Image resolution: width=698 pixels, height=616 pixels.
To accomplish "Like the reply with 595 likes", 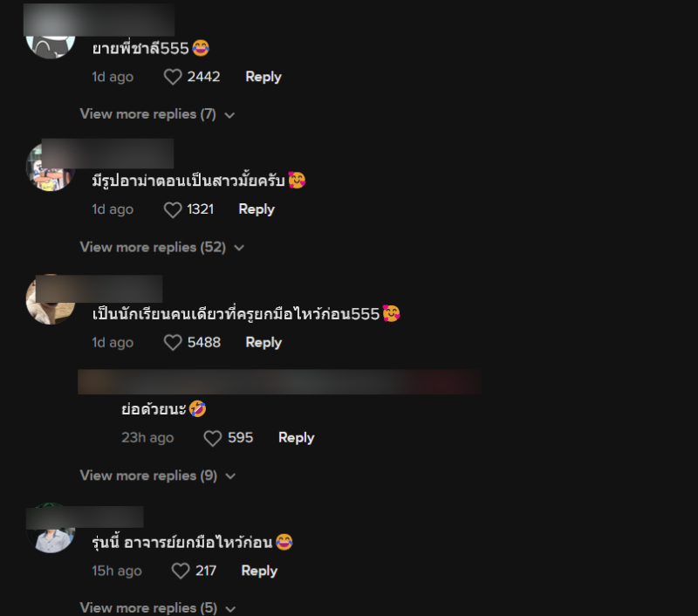I will pos(212,438).
